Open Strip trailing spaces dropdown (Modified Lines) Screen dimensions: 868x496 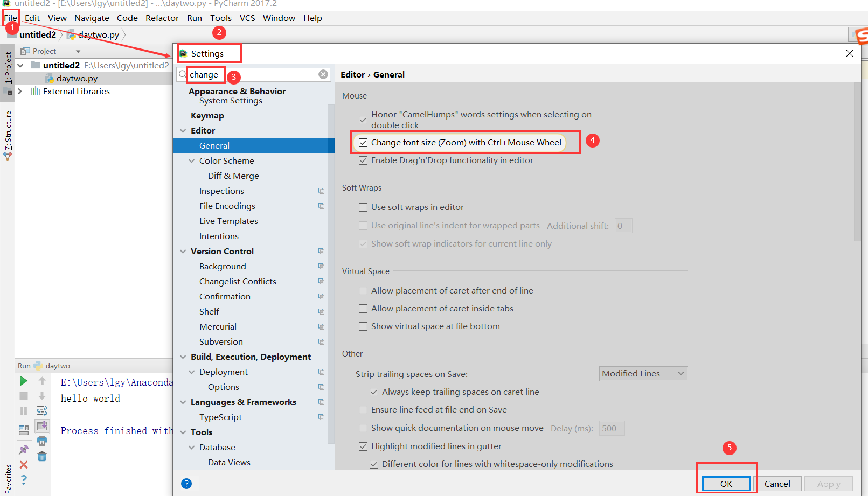click(x=643, y=374)
